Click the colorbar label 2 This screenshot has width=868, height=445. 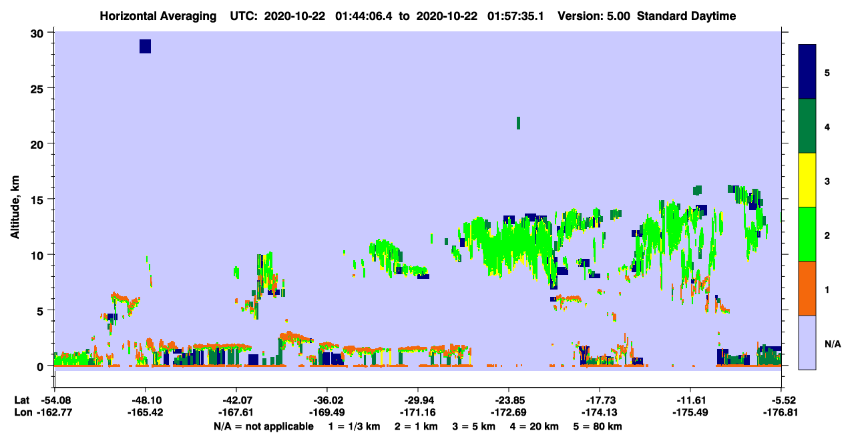tap(827, 235)
